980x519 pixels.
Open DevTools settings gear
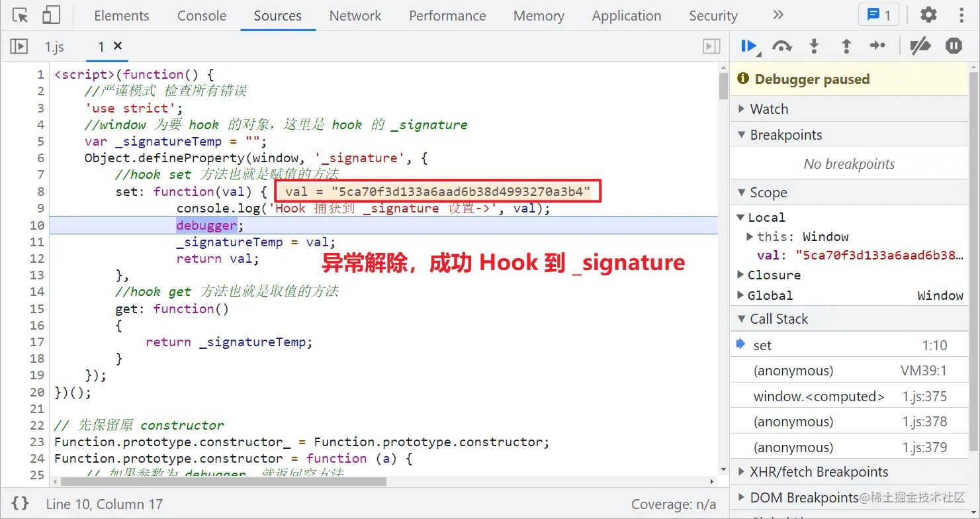pos(929,15)
